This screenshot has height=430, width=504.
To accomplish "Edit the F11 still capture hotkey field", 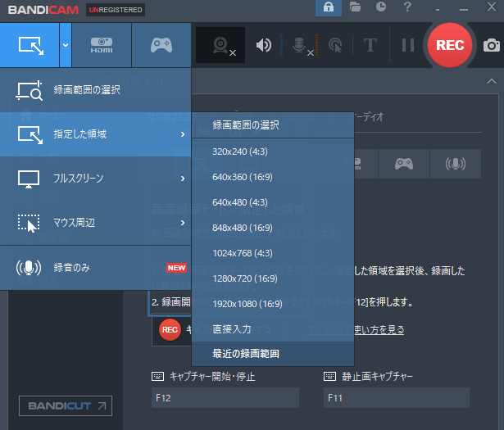I will pos(397,397).
